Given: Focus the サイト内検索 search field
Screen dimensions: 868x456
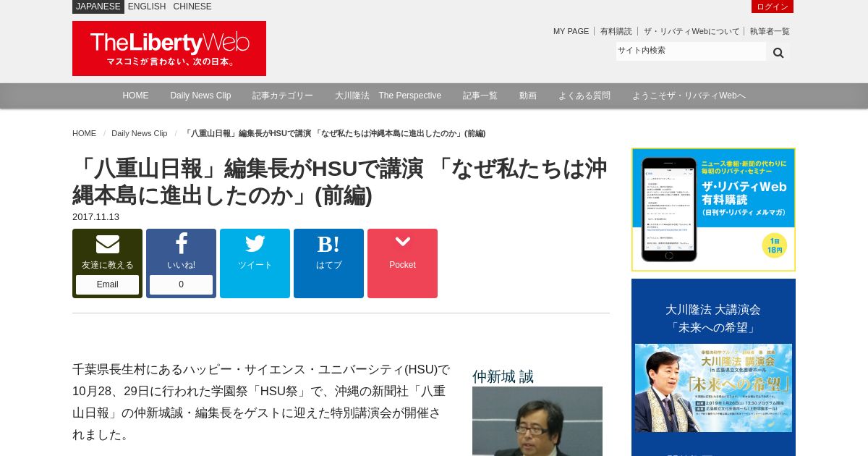Looking at the screenshot, I should coord(691,51).
